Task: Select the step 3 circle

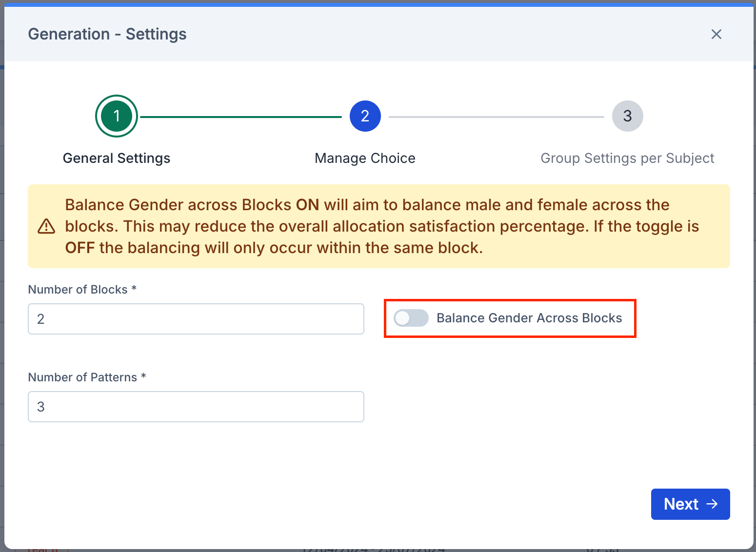Action: tap(628, 116)
